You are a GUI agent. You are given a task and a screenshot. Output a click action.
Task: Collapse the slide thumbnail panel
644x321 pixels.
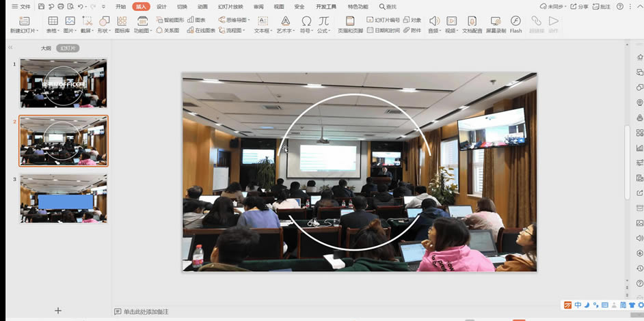10,48
